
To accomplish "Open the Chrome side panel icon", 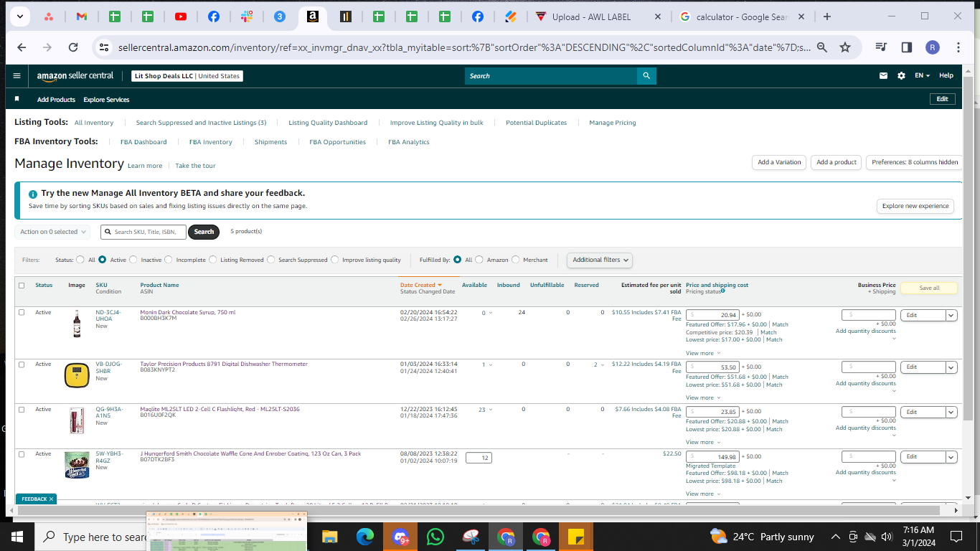I will click(907, 47).
